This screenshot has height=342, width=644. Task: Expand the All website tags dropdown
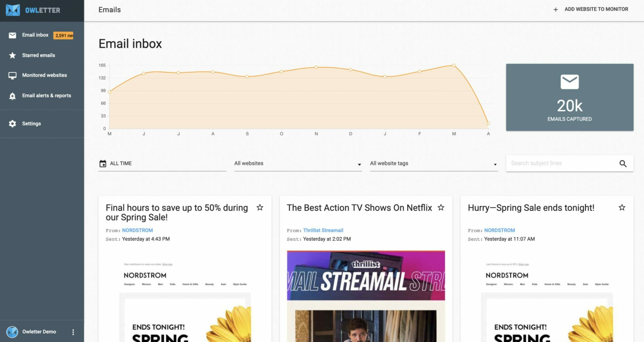pyautogui.click(x=434, y=163)
